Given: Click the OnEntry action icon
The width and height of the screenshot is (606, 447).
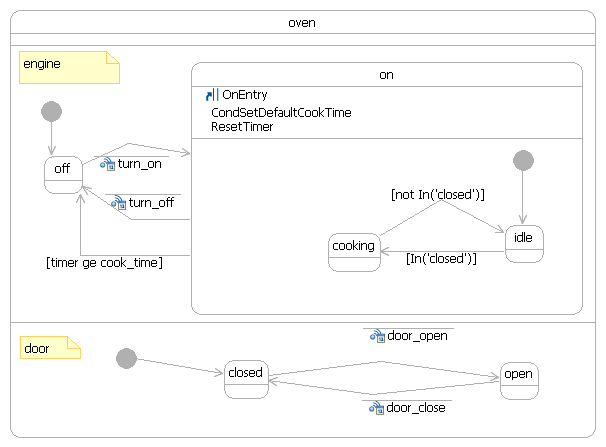Looking at the screenshot, I should [x=211, y=95].
